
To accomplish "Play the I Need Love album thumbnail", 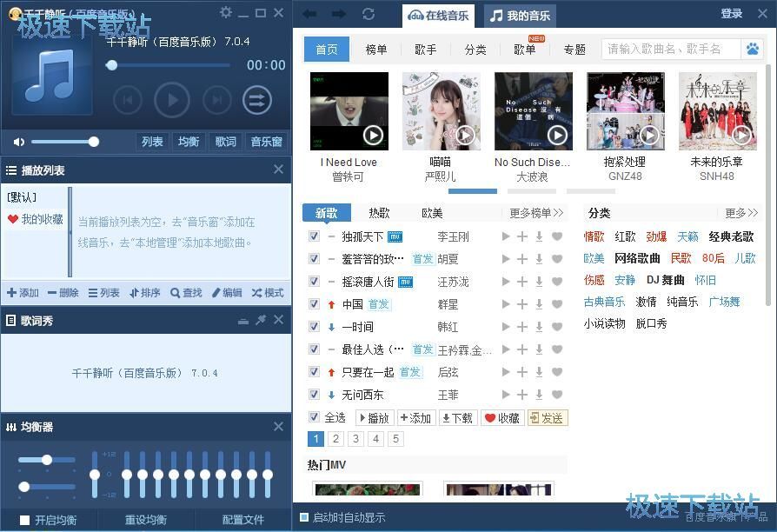I will point(373,135).
